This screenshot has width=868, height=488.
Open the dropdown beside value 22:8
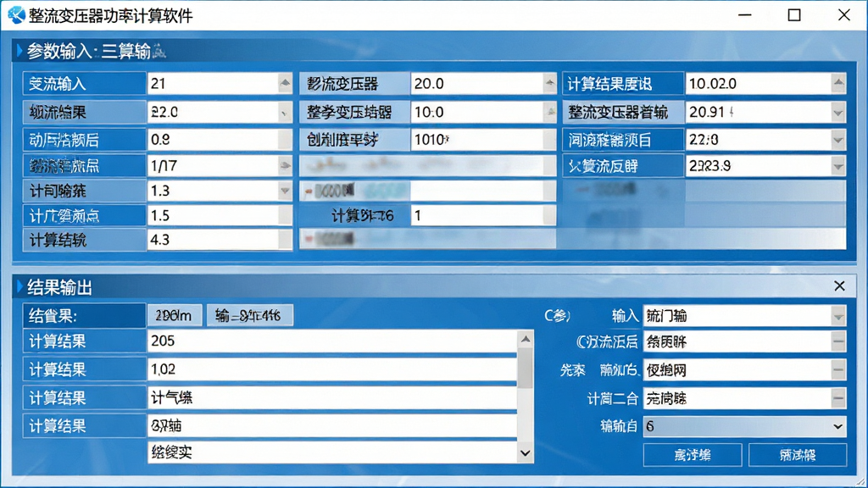click(x=838, y=140)
